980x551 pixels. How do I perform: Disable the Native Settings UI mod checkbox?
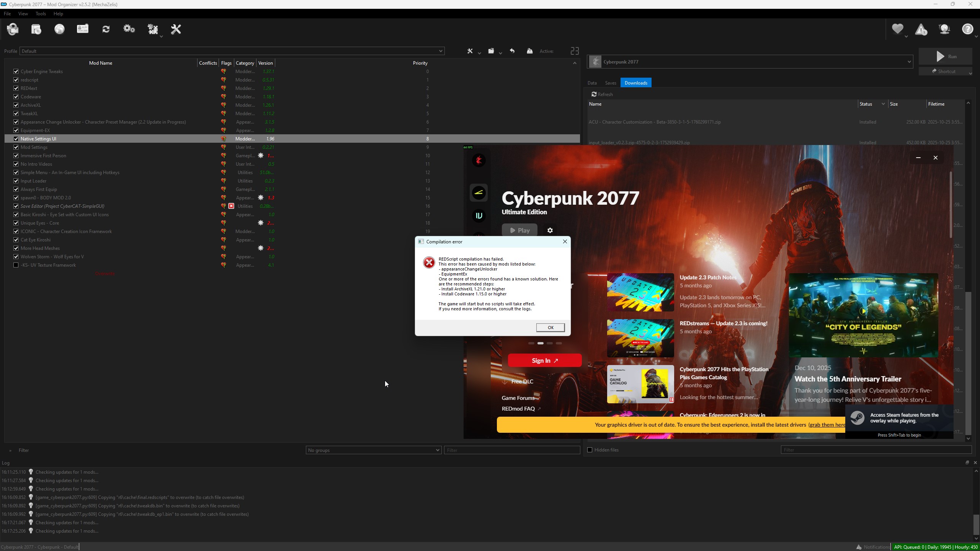point(16,139)
